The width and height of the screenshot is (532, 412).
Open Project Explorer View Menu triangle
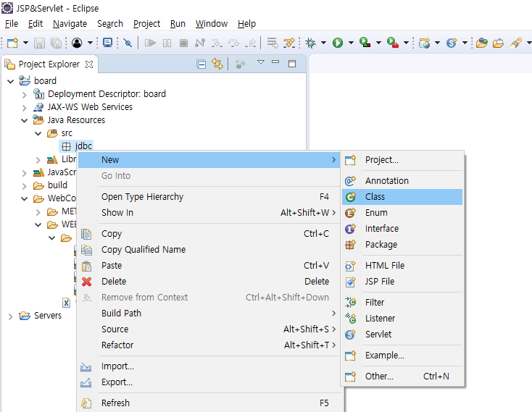[x=261, y=62]
